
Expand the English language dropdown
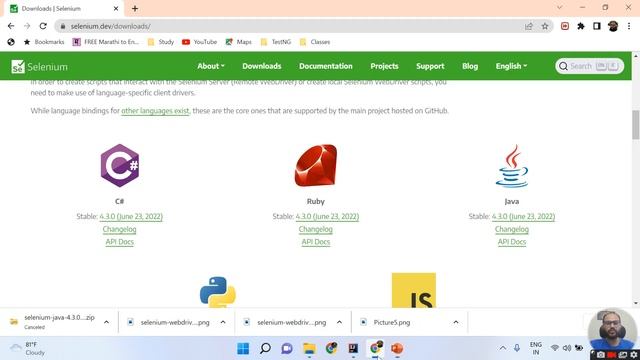(x=511, y=66)
